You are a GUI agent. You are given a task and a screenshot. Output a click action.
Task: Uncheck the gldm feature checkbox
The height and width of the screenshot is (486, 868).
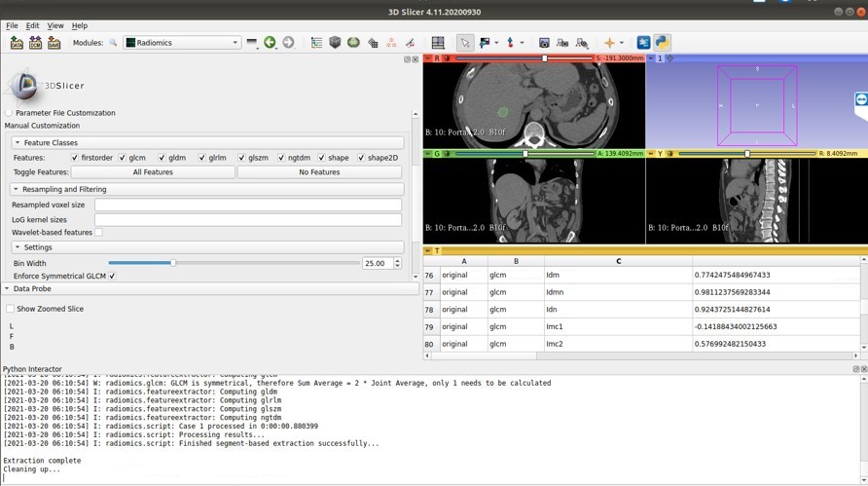click(162, 158)
